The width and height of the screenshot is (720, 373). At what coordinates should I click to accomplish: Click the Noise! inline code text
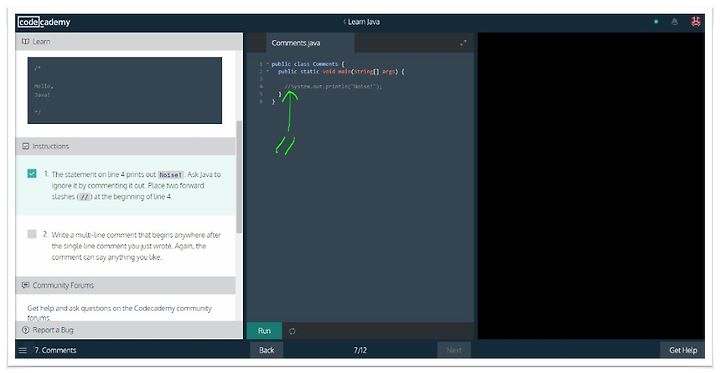[x=171, y=175]
